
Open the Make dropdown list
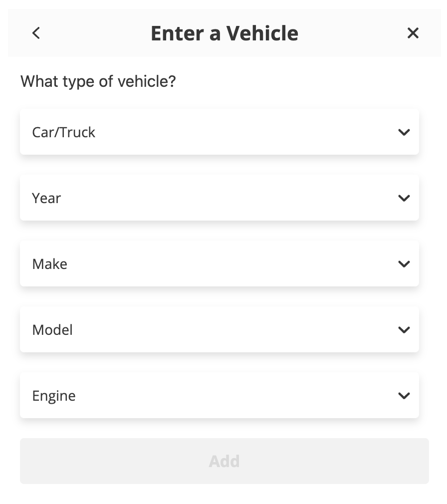pos(220,264)
